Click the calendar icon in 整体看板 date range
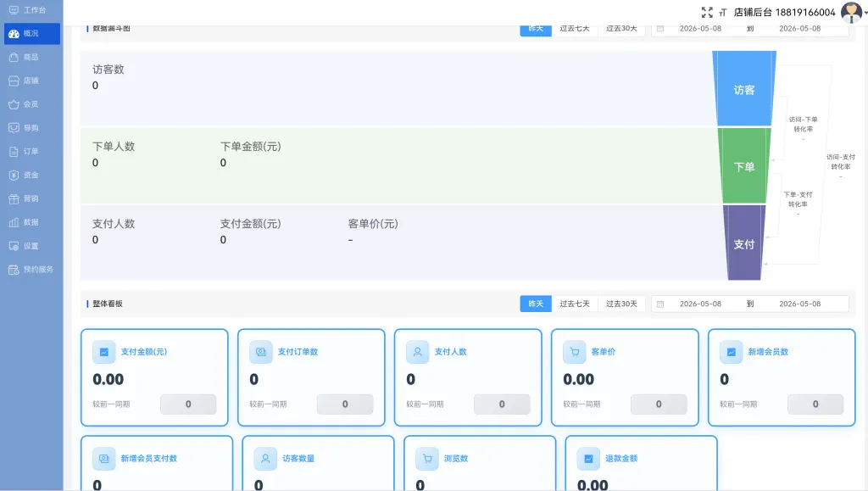Image resolution: width=868 pixels, height=491 pixels. click(x=659, y=304)
